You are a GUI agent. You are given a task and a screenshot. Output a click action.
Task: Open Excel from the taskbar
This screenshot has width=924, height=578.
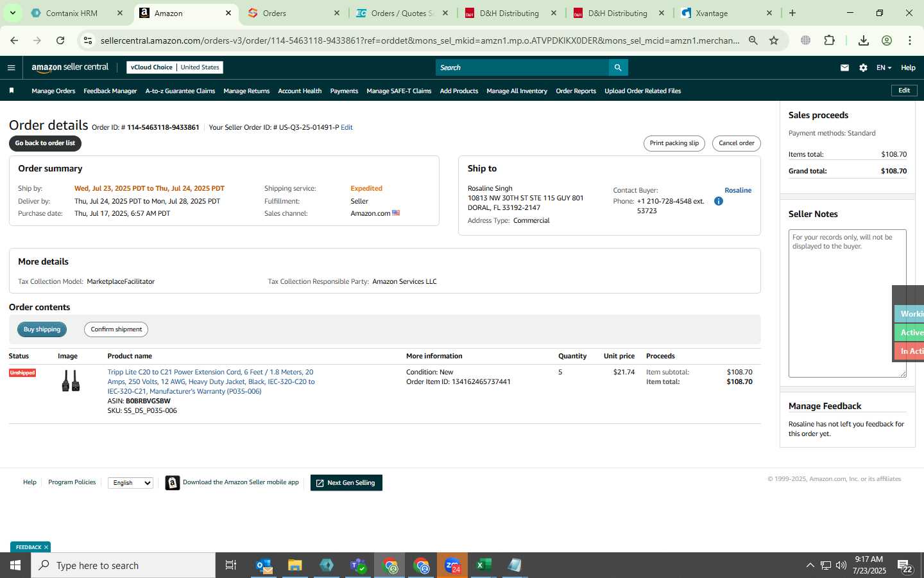(x=484, y=565)
